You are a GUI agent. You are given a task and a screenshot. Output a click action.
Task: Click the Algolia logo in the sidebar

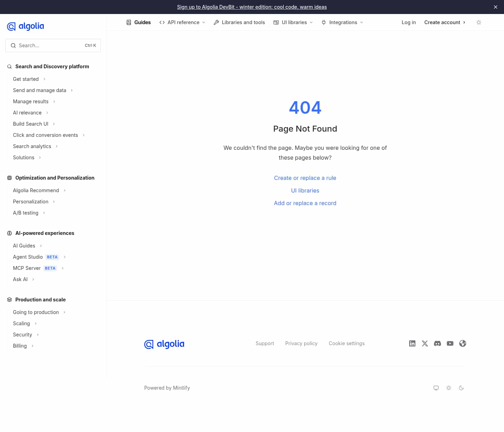[x=25, y=26]
